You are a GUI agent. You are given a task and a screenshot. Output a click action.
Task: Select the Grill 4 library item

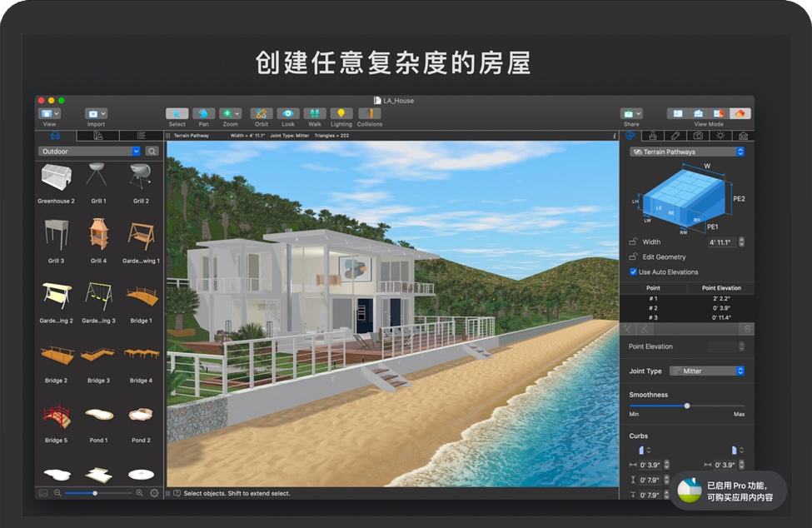[98, 241]
